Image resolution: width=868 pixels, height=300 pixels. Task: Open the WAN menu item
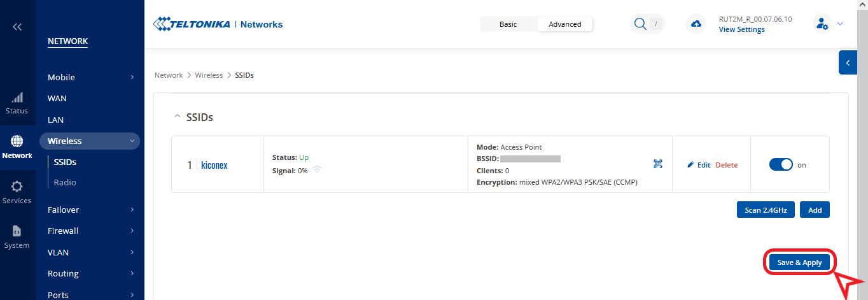[x=57, y=99]
